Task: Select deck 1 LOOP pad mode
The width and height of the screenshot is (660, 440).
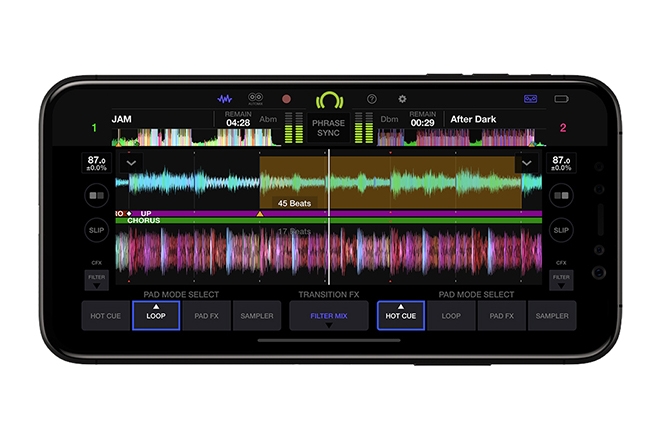Action: [x=156, y=316]
